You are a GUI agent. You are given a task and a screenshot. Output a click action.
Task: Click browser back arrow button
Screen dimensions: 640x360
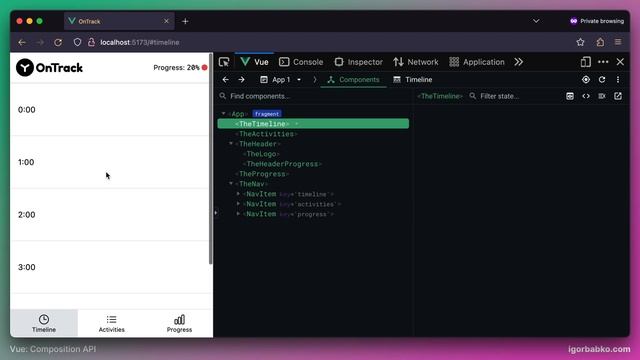22,42
